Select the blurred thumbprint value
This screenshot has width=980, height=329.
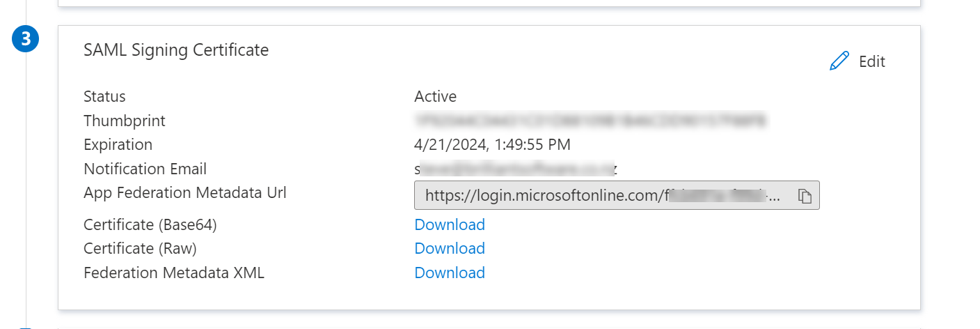(591, 121)
